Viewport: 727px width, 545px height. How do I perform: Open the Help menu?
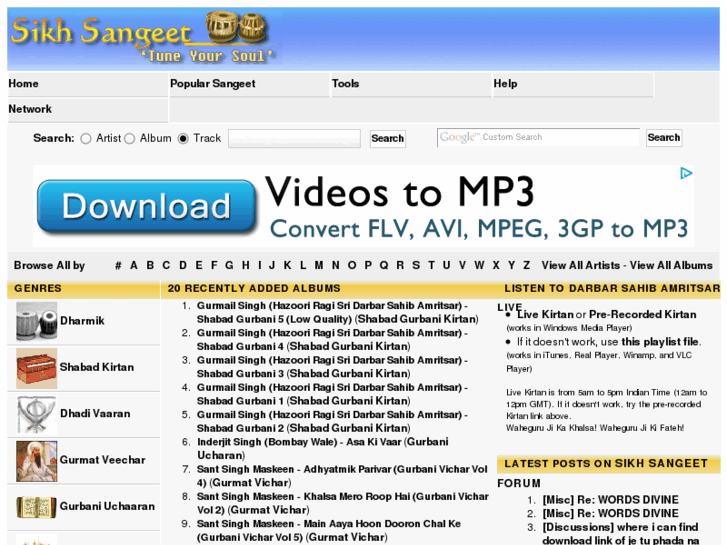(573, 84)
